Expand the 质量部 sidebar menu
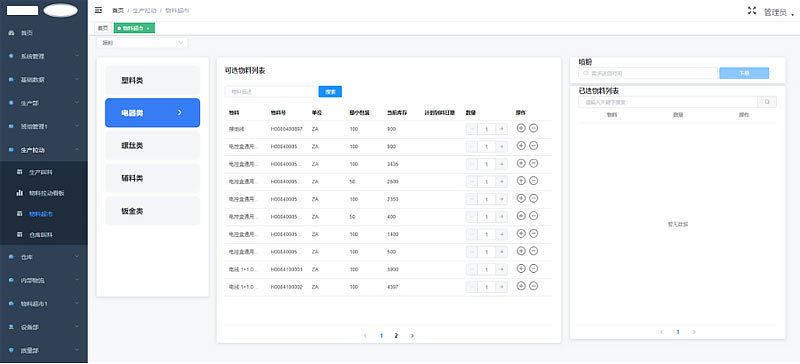This screenshot has height=364, width=800. pyautogui.click(x=44, y=350)
